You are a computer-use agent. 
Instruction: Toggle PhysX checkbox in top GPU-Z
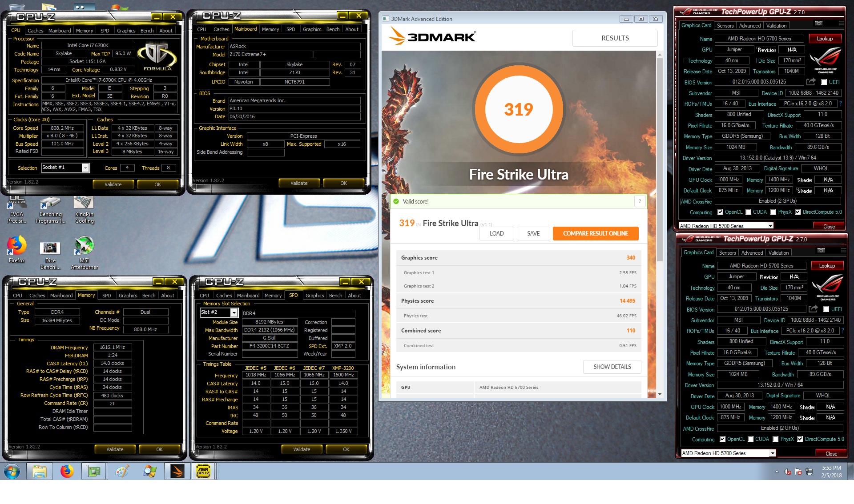(x=773, y=212)
